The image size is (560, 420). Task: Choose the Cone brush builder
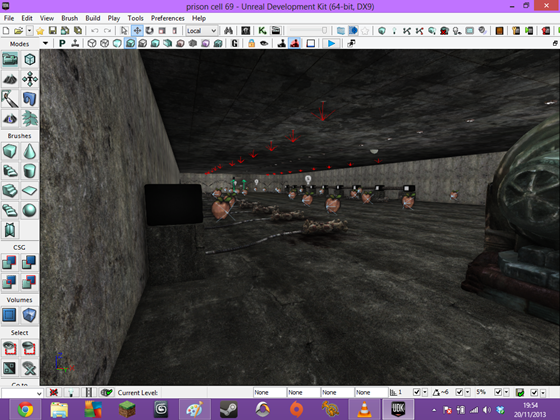tap(29, 152)
